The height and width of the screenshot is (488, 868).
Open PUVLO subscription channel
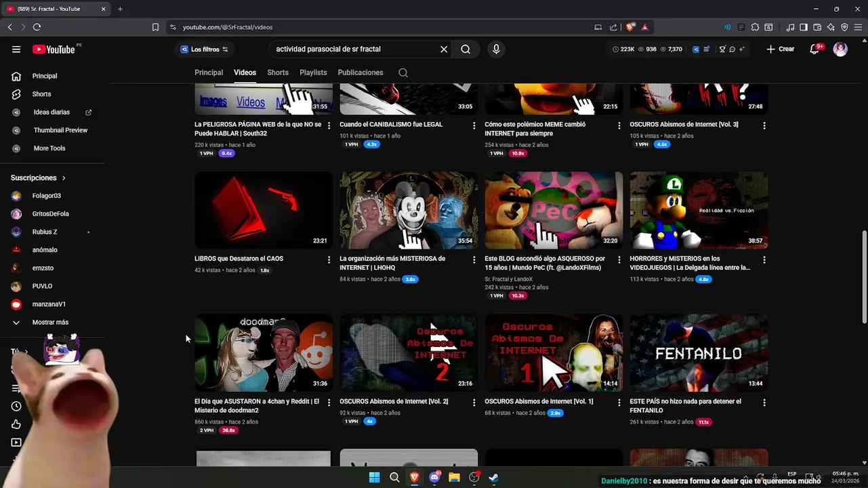click(42, 286)
